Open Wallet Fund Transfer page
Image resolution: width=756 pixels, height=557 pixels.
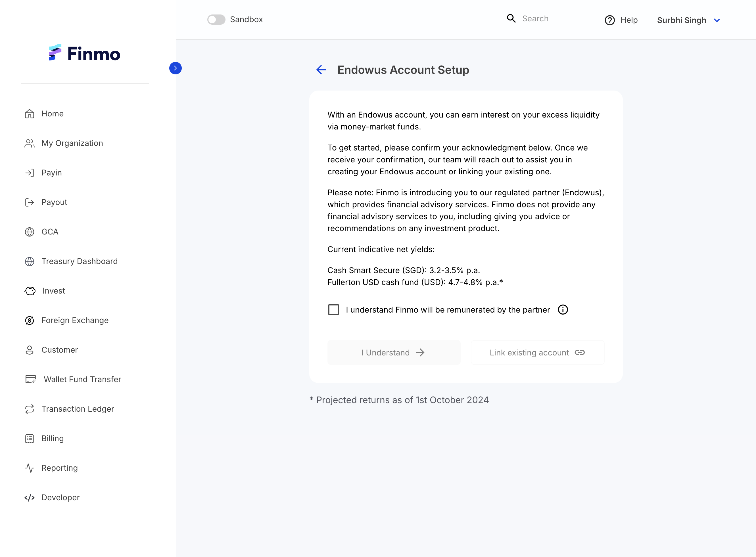(x=82, y=379)
